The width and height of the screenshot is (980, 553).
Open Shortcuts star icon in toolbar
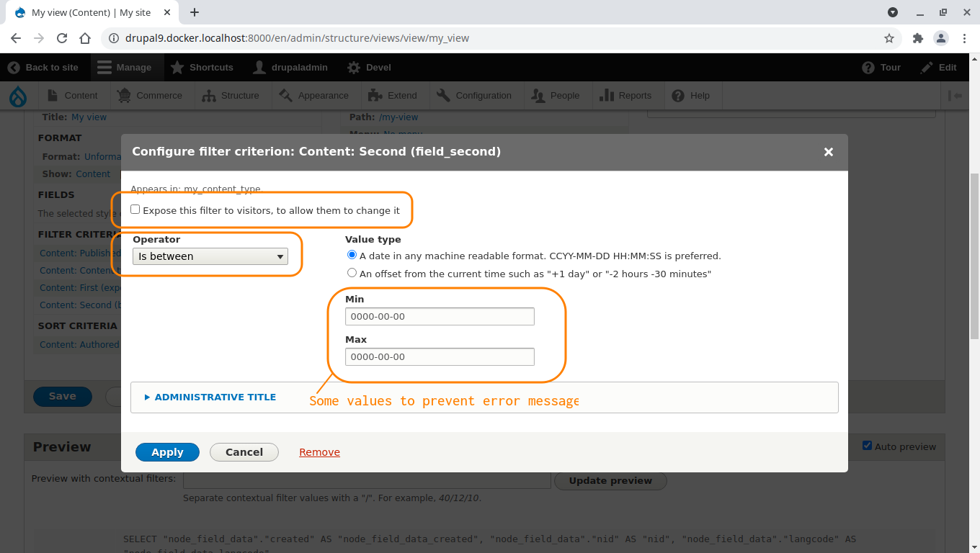pyautogui.click(x=177, y=67)
